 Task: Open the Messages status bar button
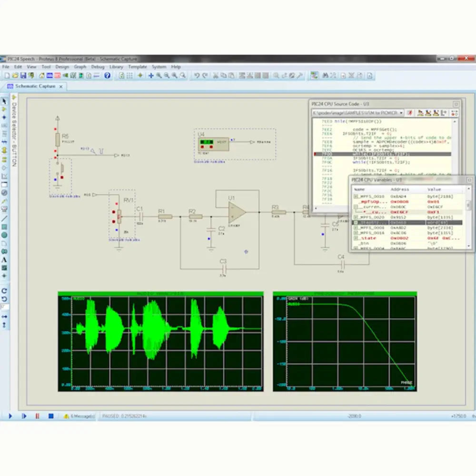click(x=79, y=416)
